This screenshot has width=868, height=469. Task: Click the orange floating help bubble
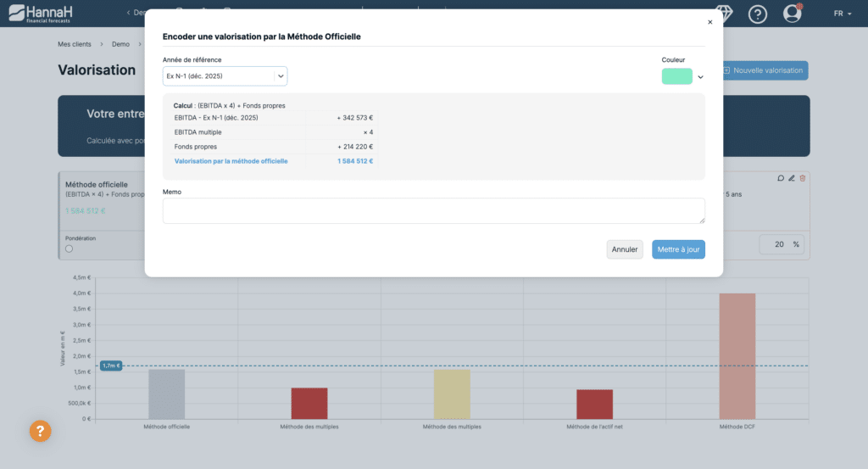tap(41, 431)
